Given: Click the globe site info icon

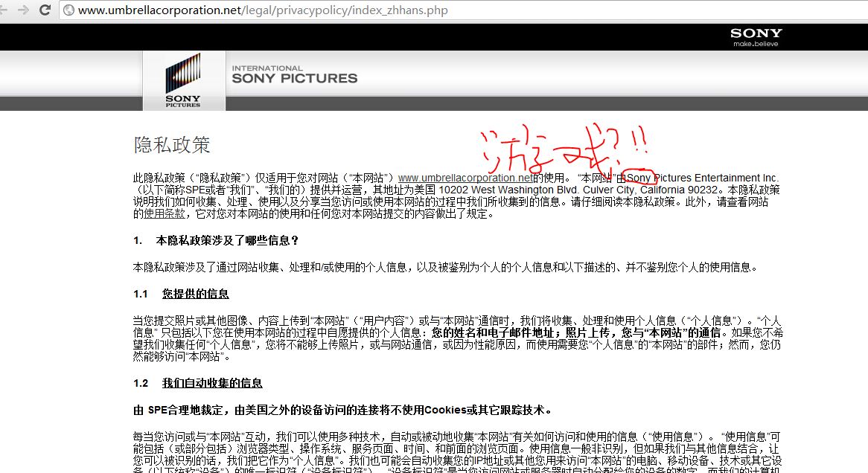Looking at the screenshot, I should 68,10.
